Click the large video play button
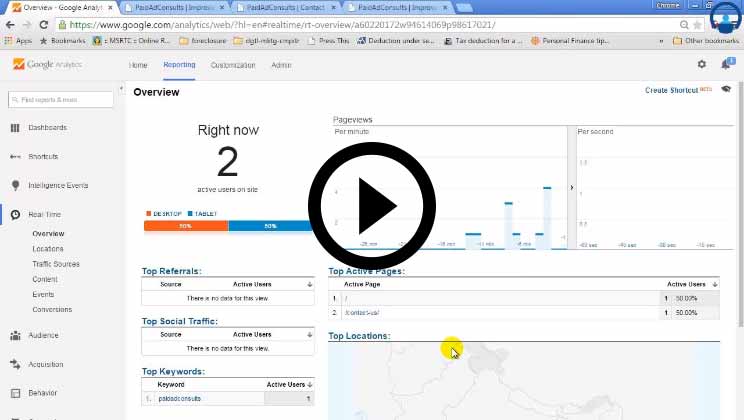Viewport: 744px width, 420px height. click(371, 206)
